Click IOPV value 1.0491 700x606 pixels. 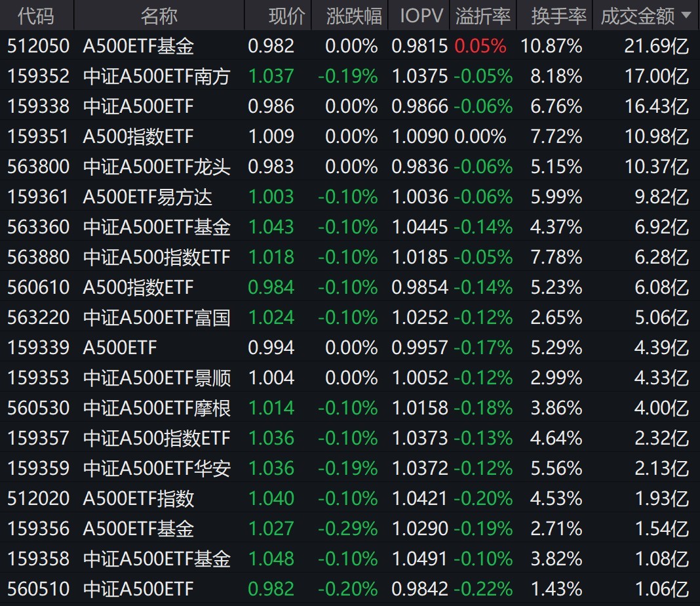point(419,559)
